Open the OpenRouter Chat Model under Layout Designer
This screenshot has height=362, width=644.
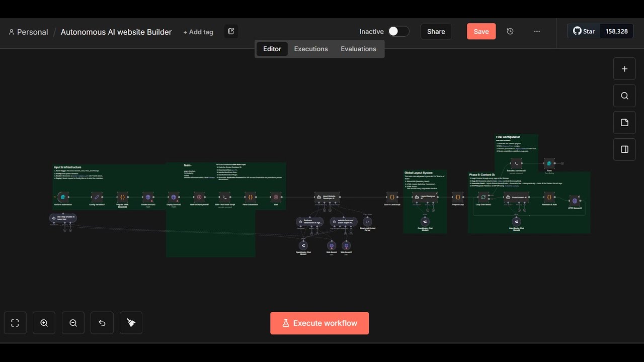click(425, 221)
